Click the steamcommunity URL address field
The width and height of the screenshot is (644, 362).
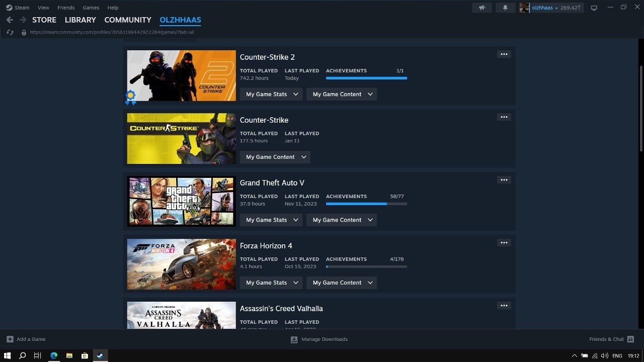112,32
